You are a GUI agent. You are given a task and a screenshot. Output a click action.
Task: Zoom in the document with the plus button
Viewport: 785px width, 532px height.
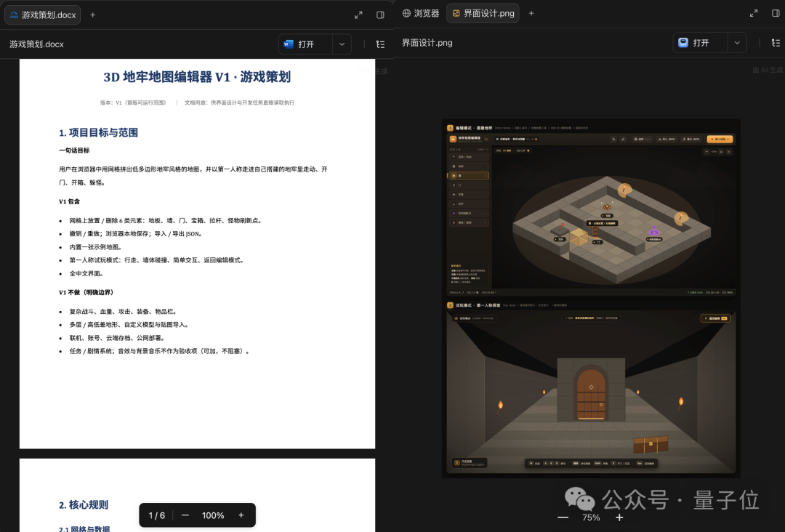241,515
